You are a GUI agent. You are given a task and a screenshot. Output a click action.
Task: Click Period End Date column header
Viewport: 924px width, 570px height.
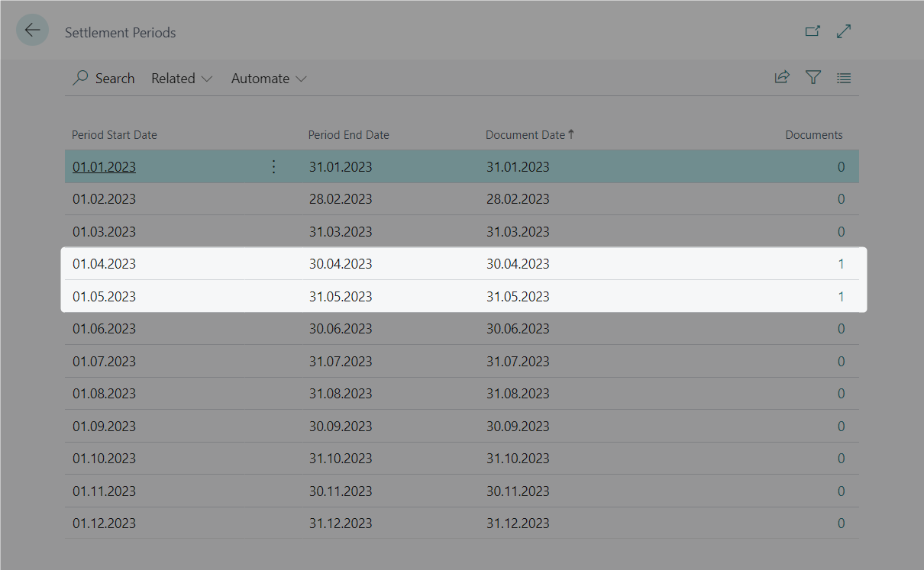pos(348,135)
